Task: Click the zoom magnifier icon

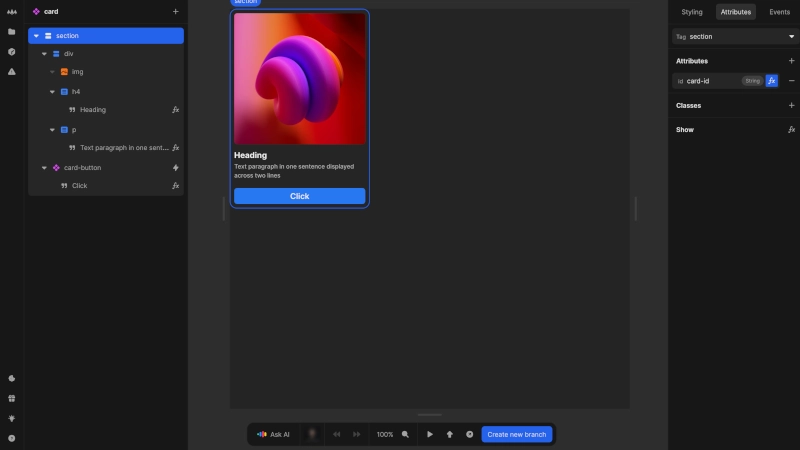Action: click(405, 434)
